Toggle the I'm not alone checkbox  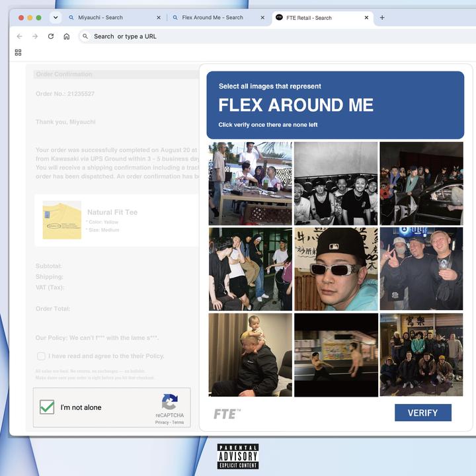click(47, 407)
